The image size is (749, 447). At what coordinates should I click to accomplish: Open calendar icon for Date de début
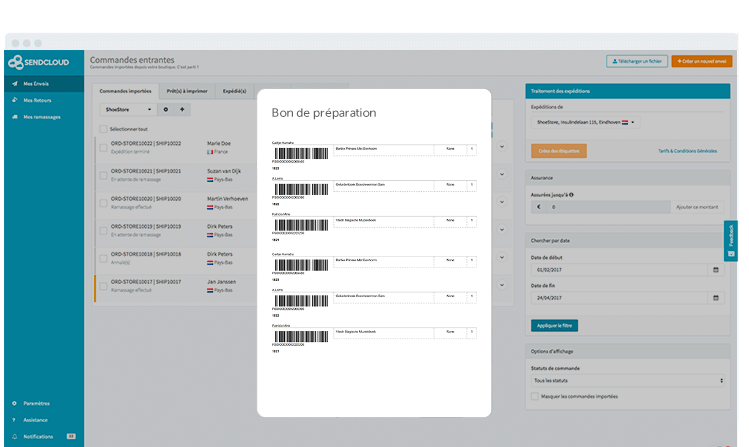[716, 270]
